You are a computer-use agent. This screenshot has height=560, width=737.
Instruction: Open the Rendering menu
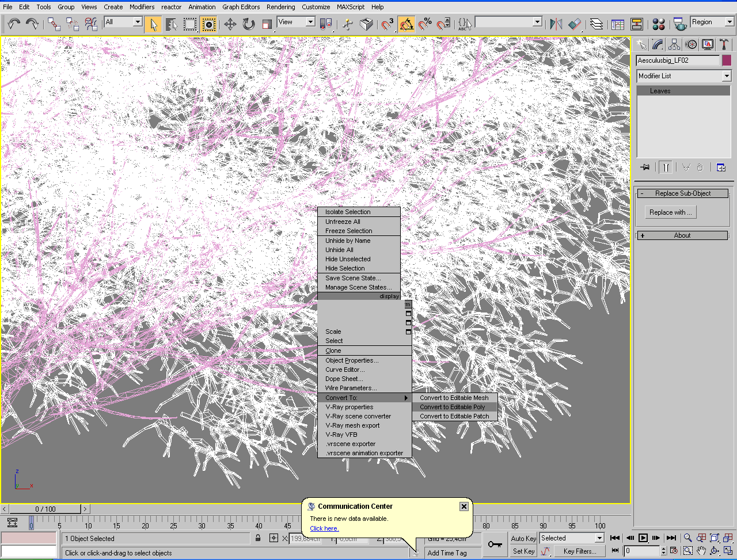pyautogui.click(x=280, y=7)
